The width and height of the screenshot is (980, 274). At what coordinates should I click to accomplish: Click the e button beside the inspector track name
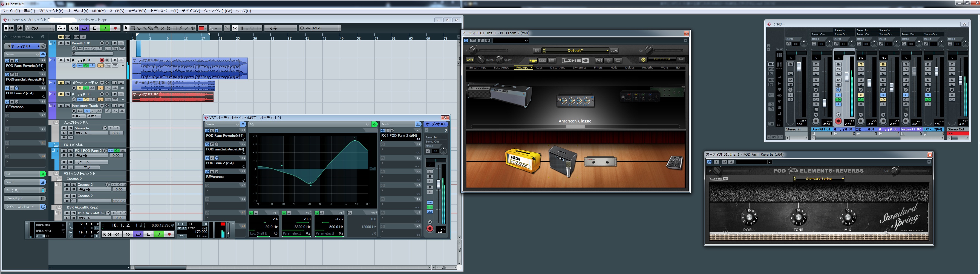[x=43, y=46]
